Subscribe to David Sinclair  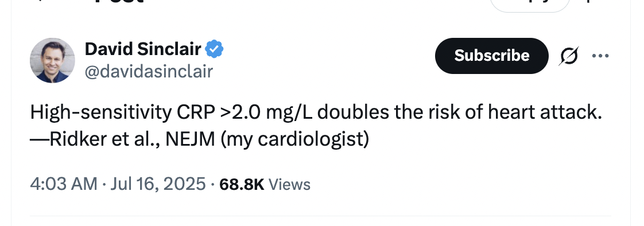492,56
